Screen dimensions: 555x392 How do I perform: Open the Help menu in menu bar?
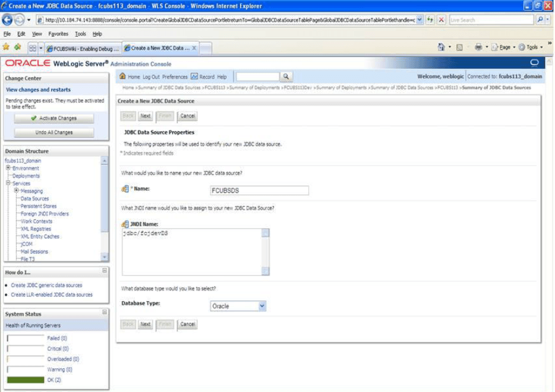pyautogui.click(x=97, y=34)
